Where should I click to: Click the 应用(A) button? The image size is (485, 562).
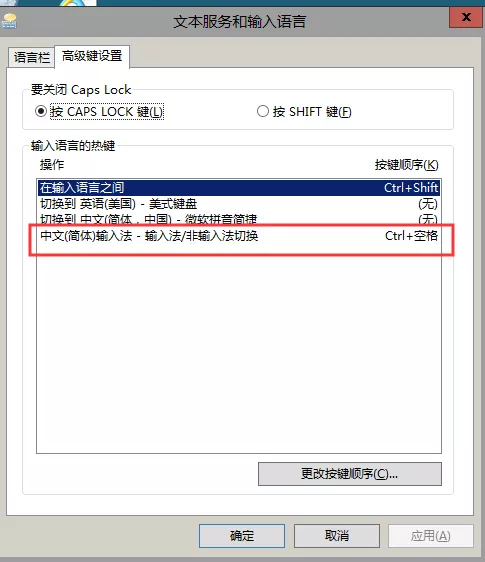(x=431, y=536)
